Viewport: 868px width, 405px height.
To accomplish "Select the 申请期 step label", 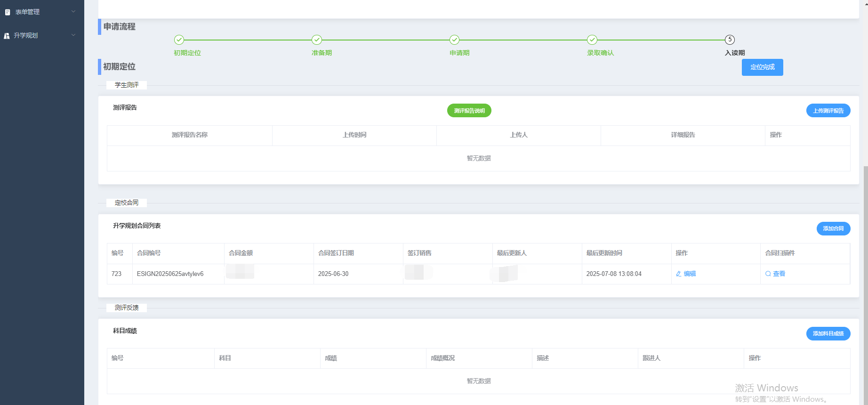I will coord(459,53).
